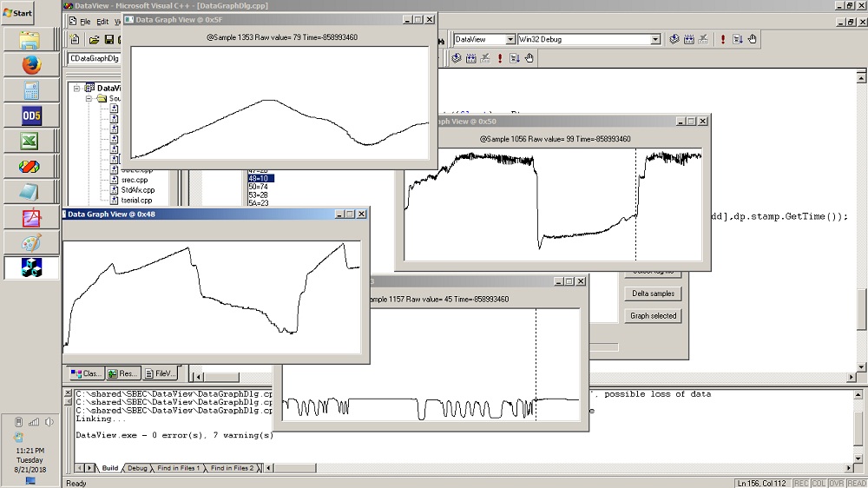Open the File menu

pyautogui.click(x=85, y=21)
